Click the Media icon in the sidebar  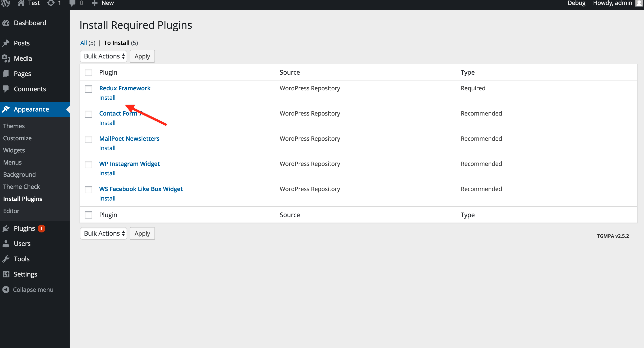6,58
